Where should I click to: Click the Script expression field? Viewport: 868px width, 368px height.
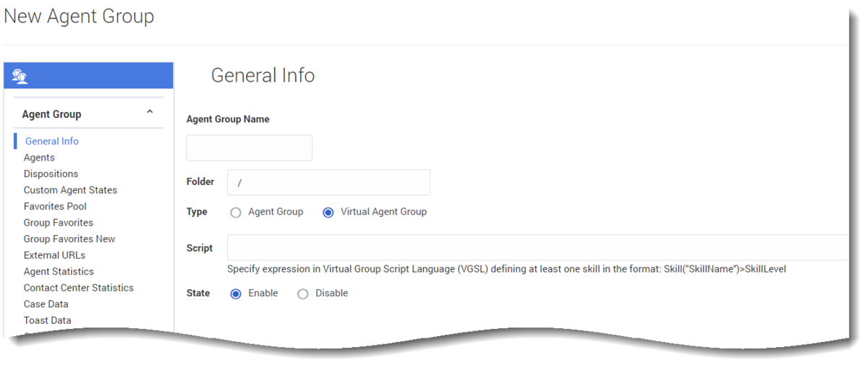click(x=538, y=247)
